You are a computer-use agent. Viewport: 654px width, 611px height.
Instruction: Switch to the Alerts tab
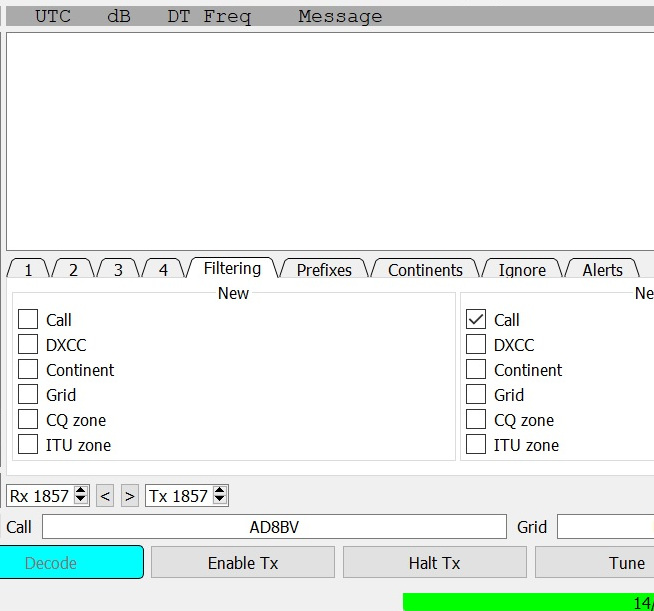602,269
